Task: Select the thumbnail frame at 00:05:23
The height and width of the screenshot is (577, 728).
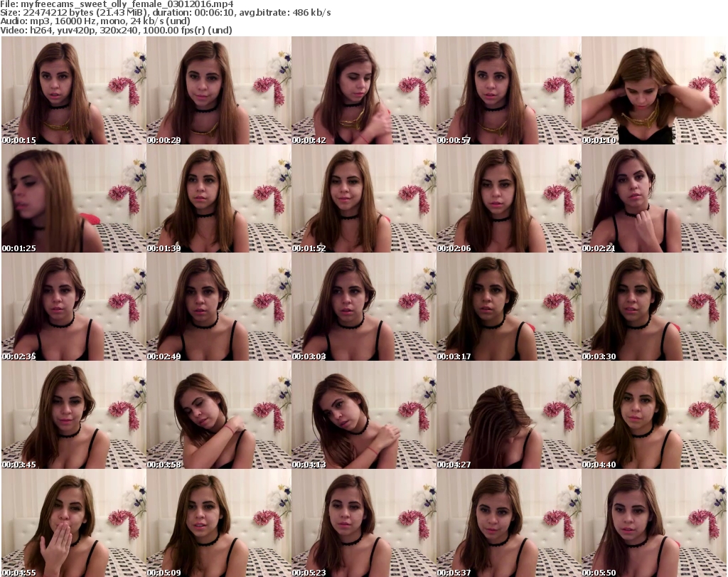Action: 364,523
